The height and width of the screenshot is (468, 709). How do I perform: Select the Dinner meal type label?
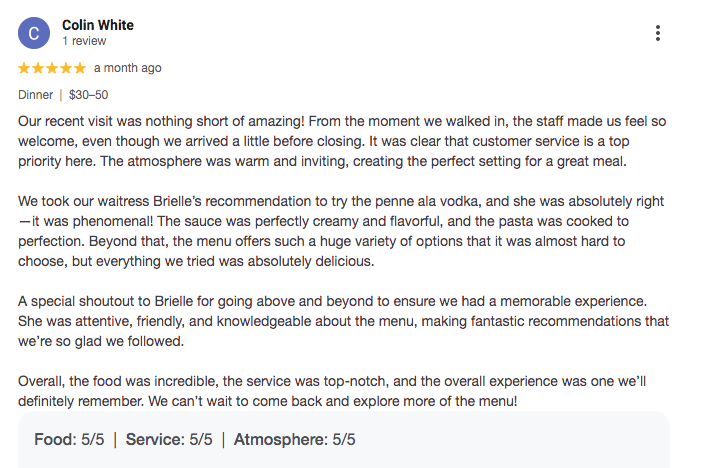point(35,95)
